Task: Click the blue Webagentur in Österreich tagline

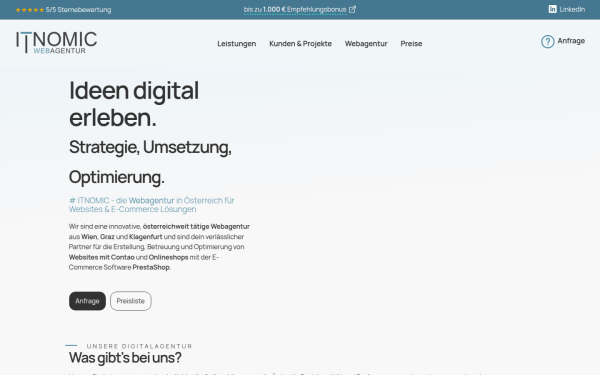Action: point(152,205)
